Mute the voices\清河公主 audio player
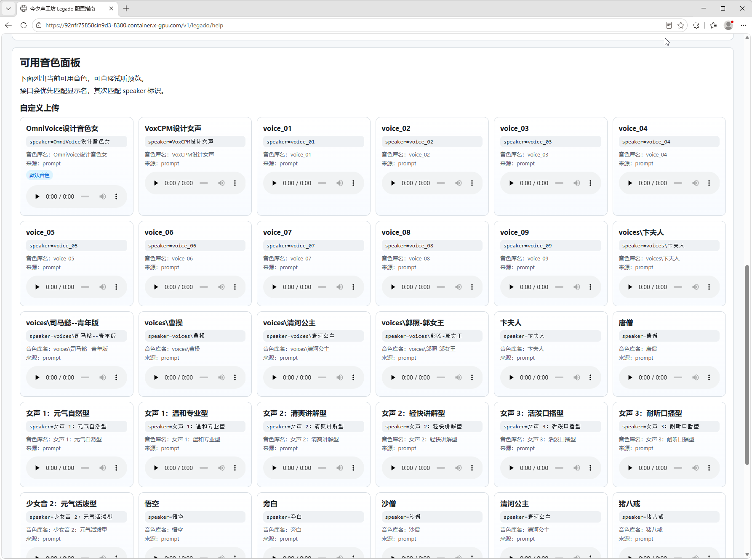 pos(340,377)
